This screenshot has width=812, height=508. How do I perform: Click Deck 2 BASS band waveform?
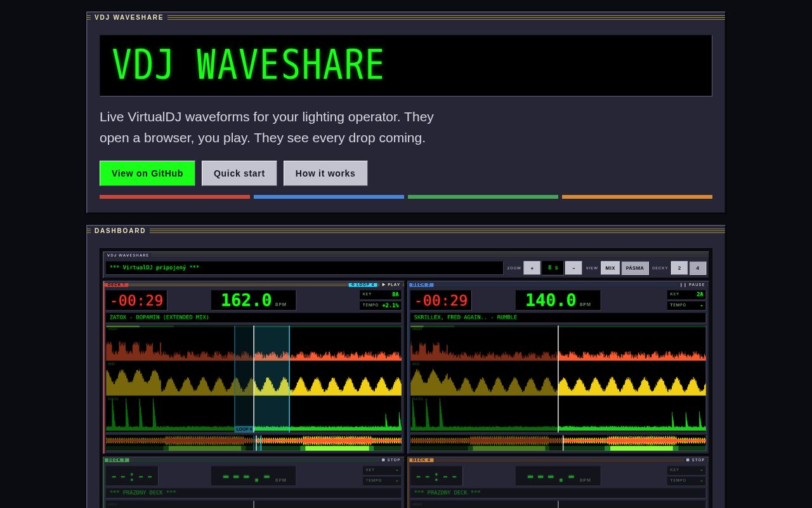point(558,414)
